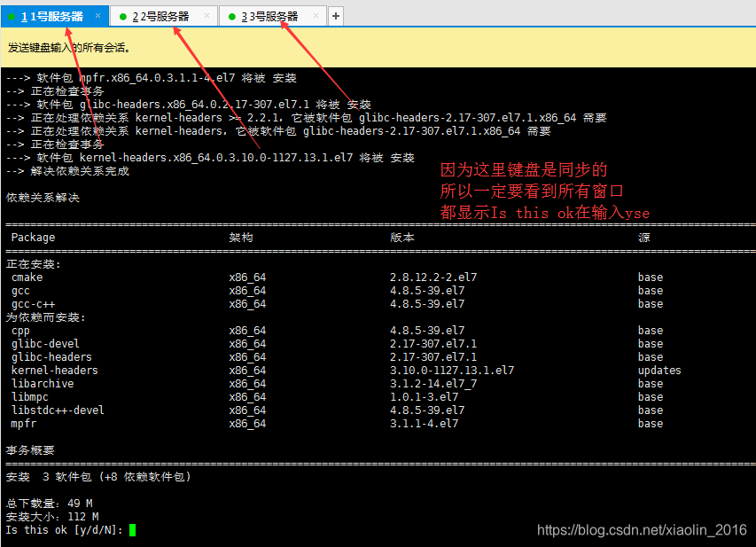Click the green status dot on 2号服务器 tab
This screenshot has width=756, height=547.
(x=123, y=17)
